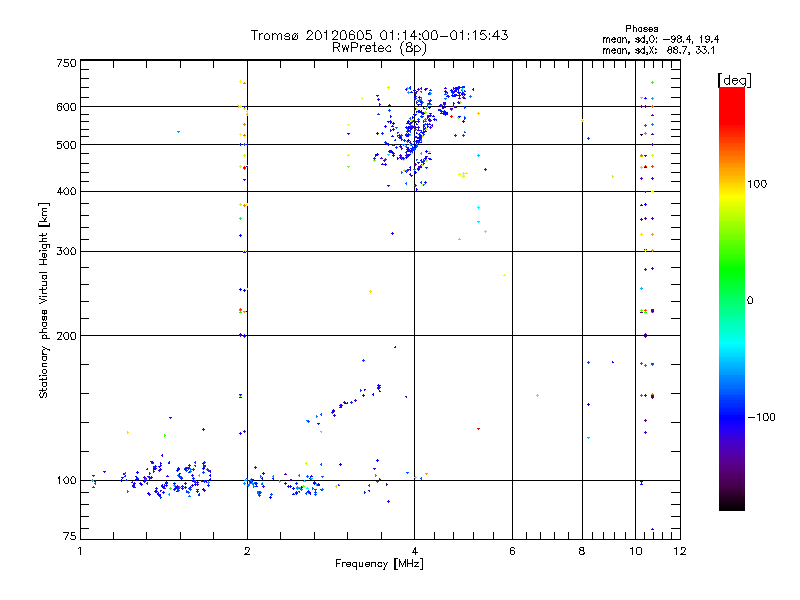Click the 'RwPretec (8p)' subtitle
The width and height of the screenshot is (800, 600).
tap(379, 48)
